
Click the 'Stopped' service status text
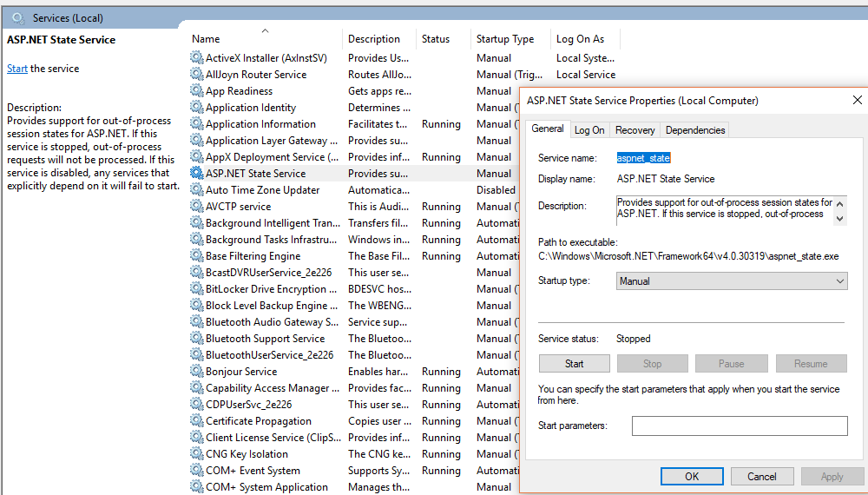pos(634,339)
